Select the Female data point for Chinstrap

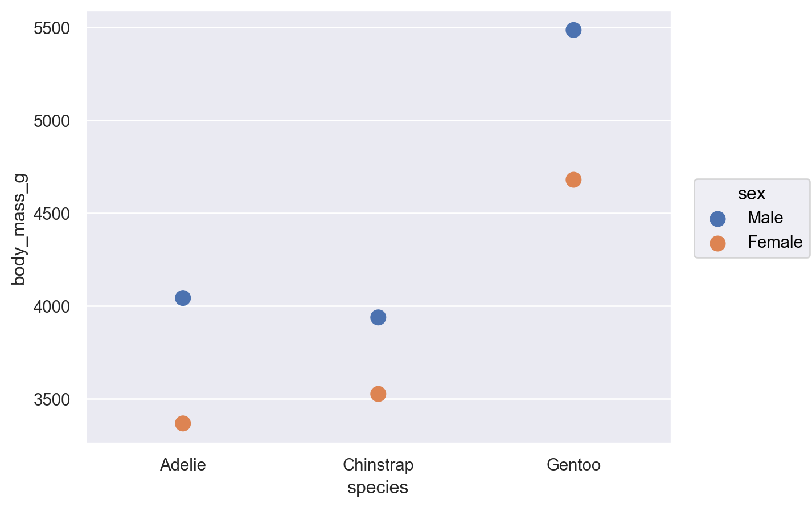378,394
